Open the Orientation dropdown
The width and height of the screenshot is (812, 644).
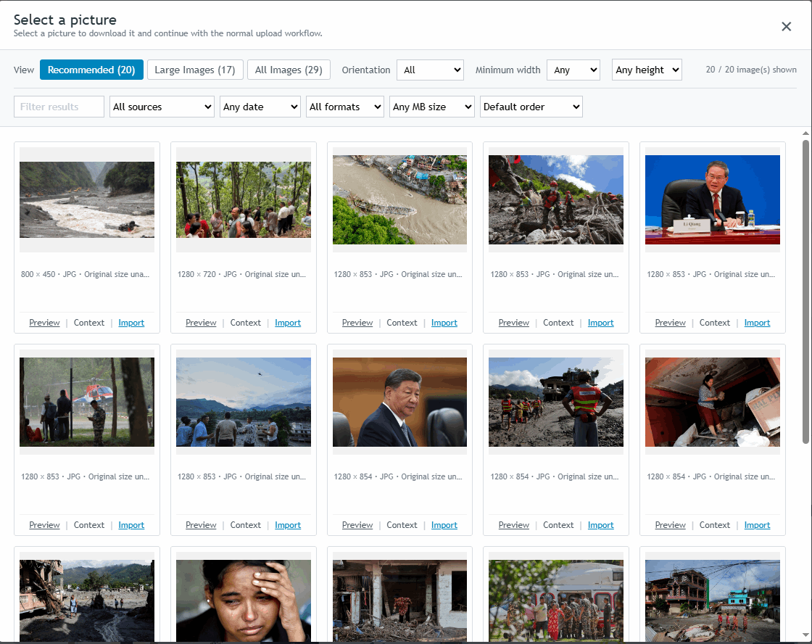(430, 70)
